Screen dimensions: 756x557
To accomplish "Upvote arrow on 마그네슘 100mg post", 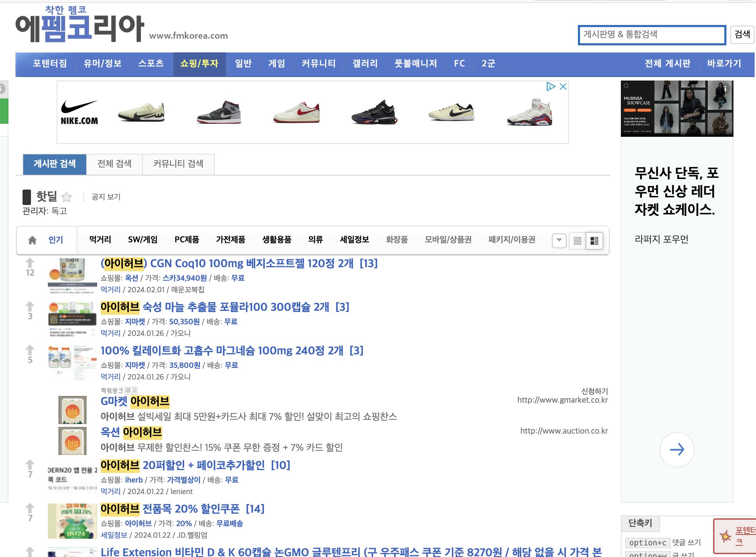I will [30, 350].
